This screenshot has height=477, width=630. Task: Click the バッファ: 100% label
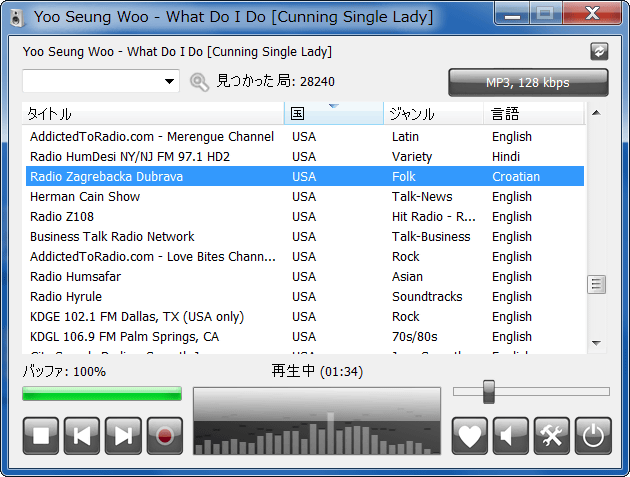point(64,371)
